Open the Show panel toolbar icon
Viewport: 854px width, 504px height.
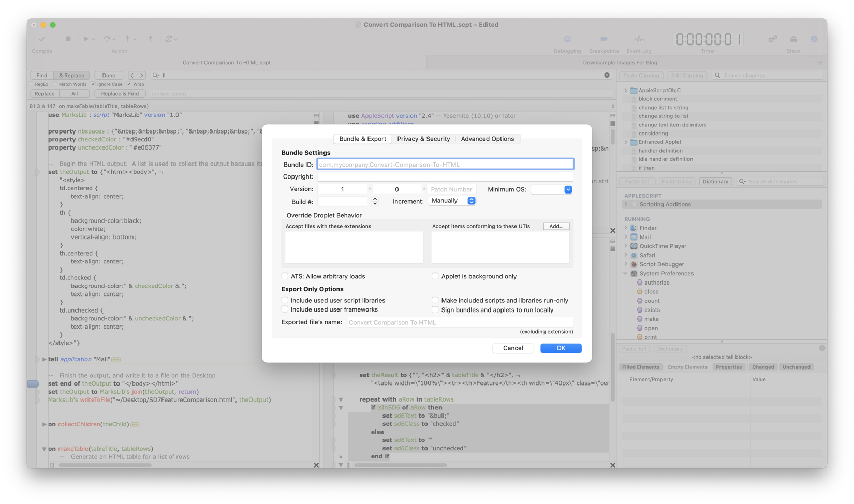[793, 39]
